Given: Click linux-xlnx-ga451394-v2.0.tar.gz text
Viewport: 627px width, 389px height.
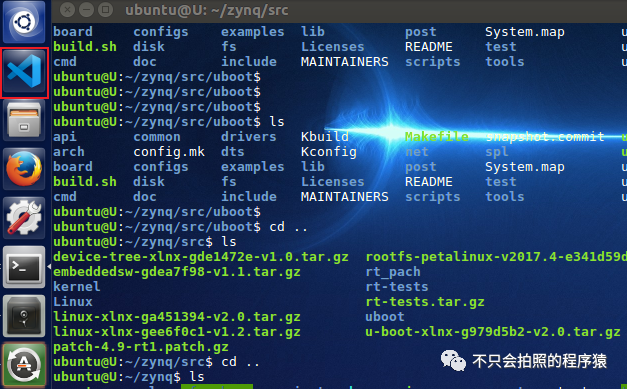Looking at the screenshot, I should click(177, 317).
